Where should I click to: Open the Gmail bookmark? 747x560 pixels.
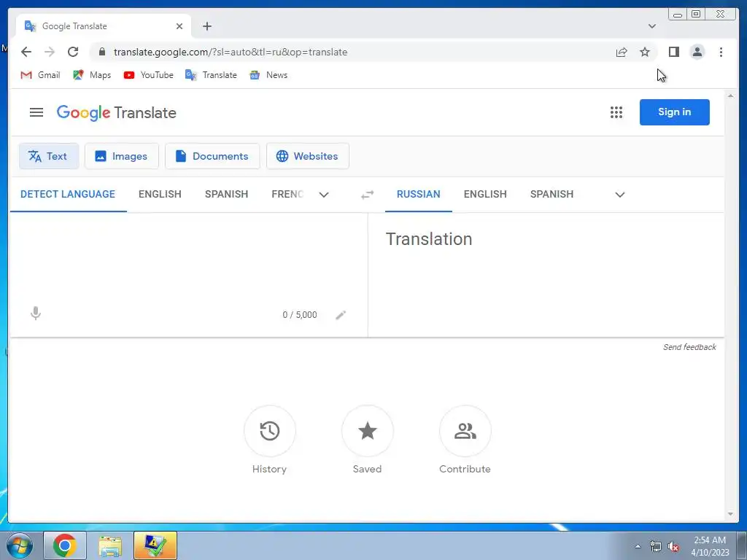[x=41, y=75]
